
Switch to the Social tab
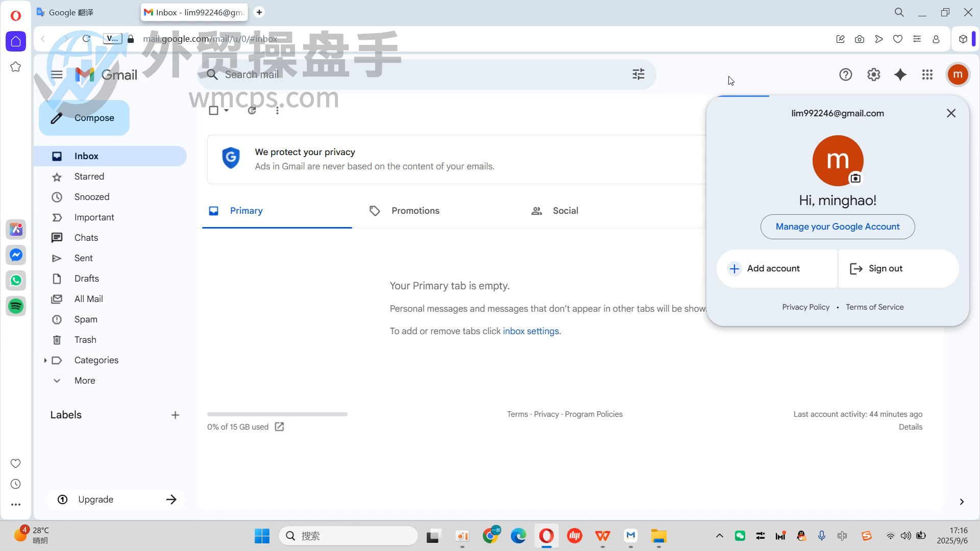point(565,211)
